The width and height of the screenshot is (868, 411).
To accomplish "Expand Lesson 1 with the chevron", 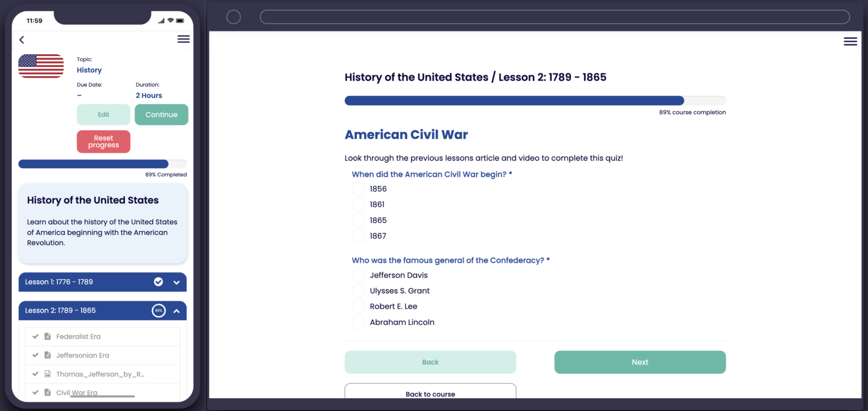I will 177,283.
